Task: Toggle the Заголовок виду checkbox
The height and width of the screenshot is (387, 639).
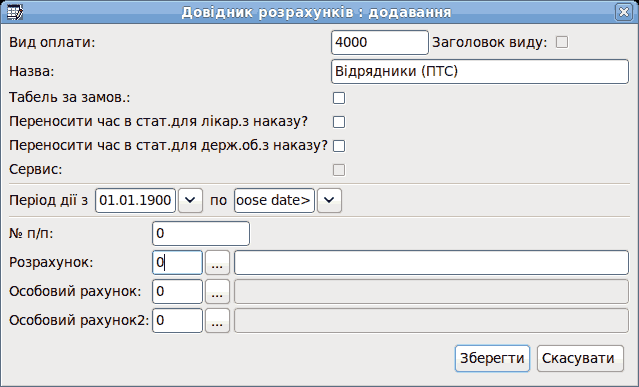Action: pos(562,42)
